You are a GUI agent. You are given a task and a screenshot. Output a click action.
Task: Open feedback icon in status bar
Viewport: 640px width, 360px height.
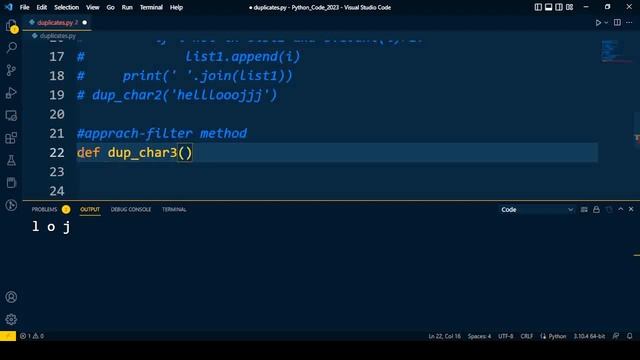click(616, 336)
